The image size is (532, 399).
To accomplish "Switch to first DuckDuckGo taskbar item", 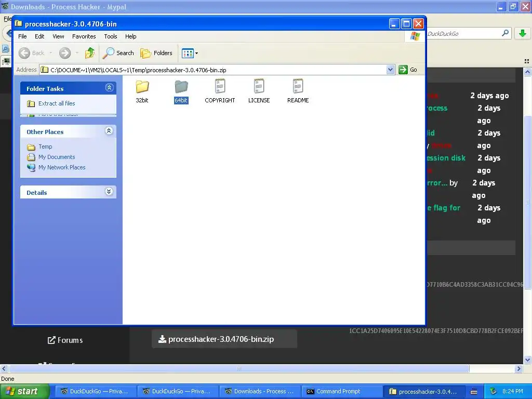I will pos(96,391).
